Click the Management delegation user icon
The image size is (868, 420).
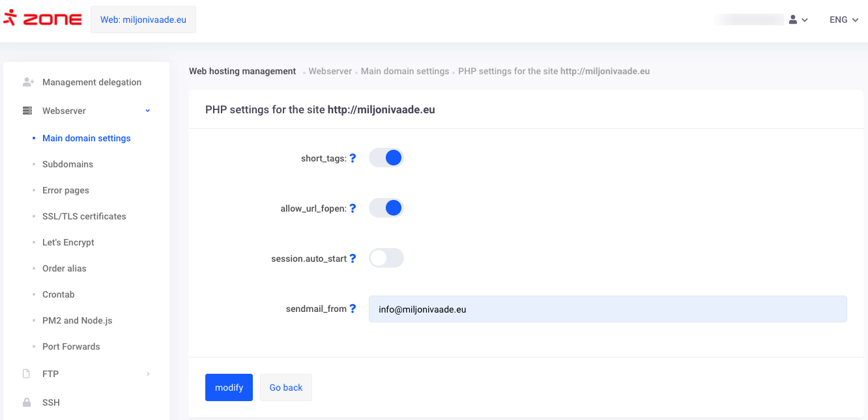click(27, 82)
